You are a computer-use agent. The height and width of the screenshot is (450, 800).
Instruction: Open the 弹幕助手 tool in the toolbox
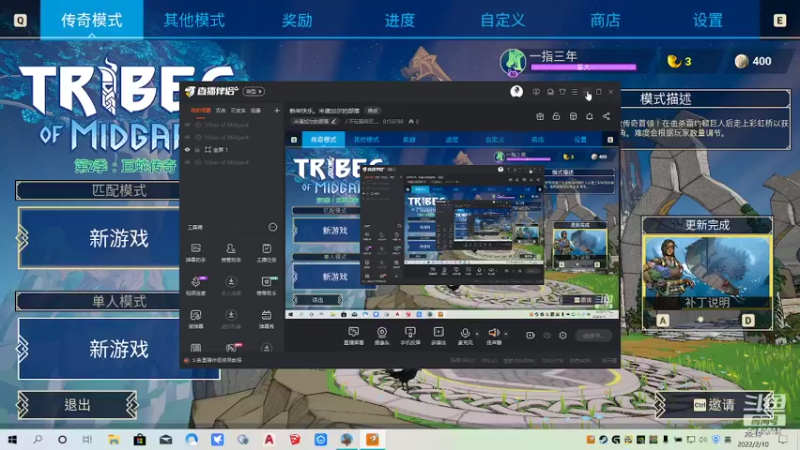(x=196, y=253)
